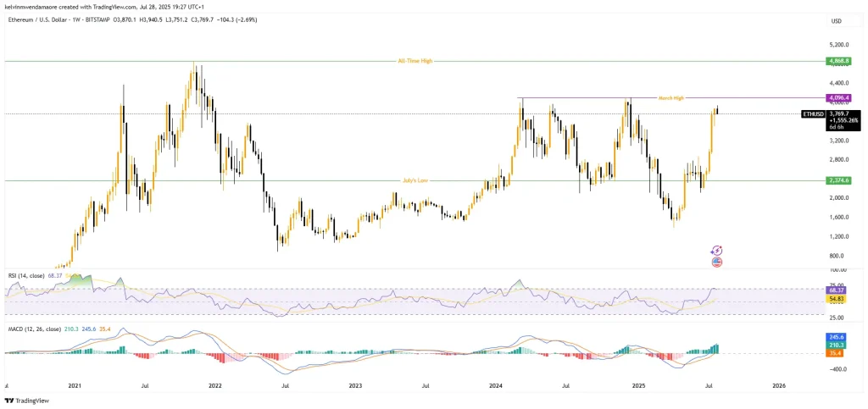Click the 3,769.7 current price label
Screen dimensions: 868x409
841,113
